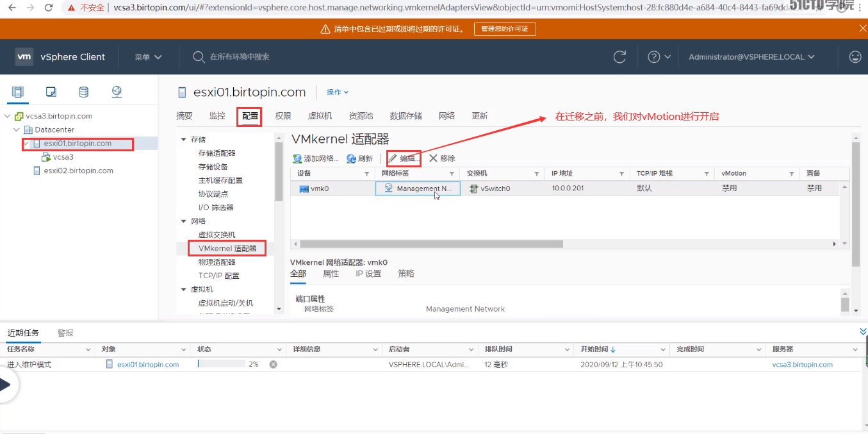Click the vSphere refresh icon in header
This screenshot has height=434, width=868.
[619, 56]
